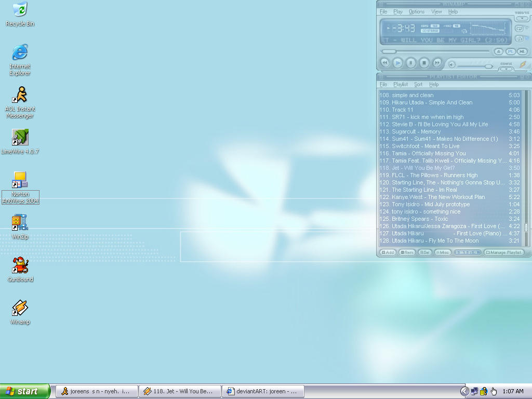Open the Recycle Bin desktop icon

click(x=20, y=14)
